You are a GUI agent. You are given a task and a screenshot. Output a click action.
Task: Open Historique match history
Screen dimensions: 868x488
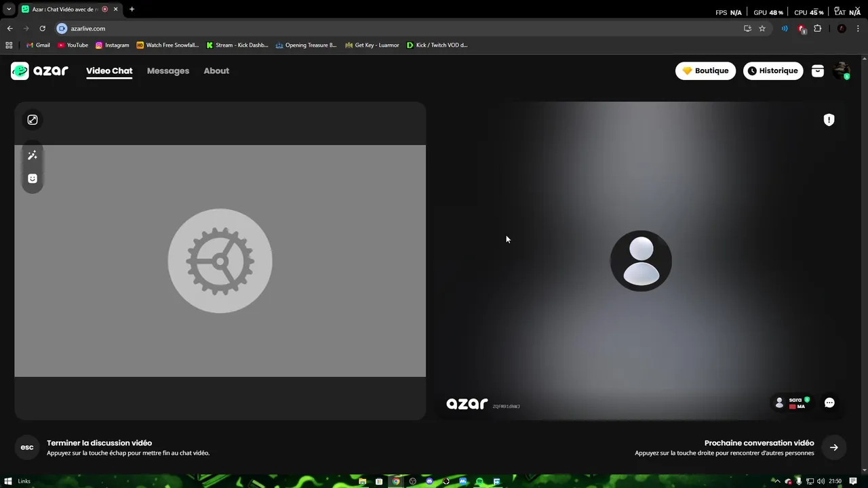(773, 70)
